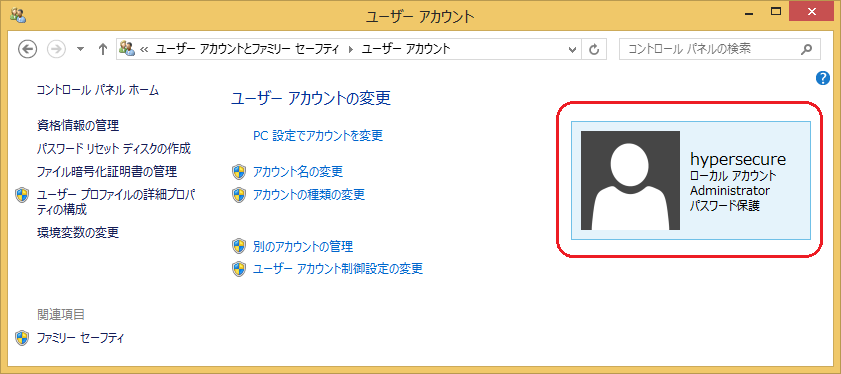Click ユーザー アカウントとファミリー セーフティ breadcrumb

(x=248, y=49)
